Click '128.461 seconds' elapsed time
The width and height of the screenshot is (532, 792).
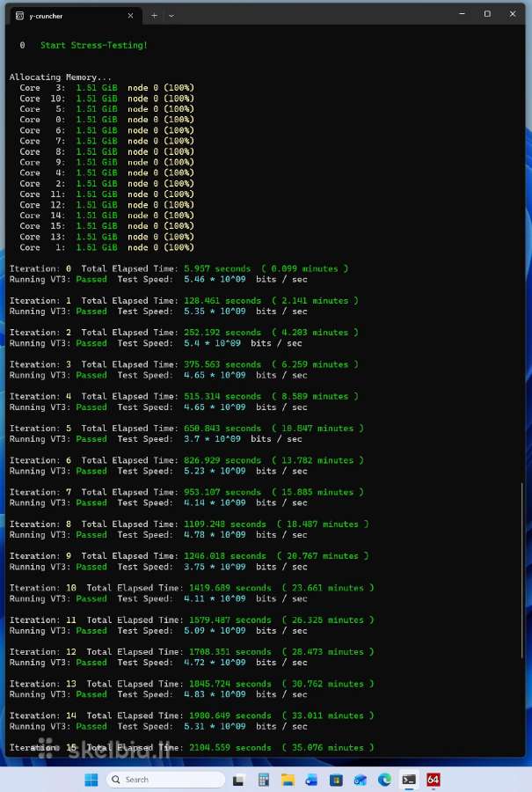tap(222, 301)
